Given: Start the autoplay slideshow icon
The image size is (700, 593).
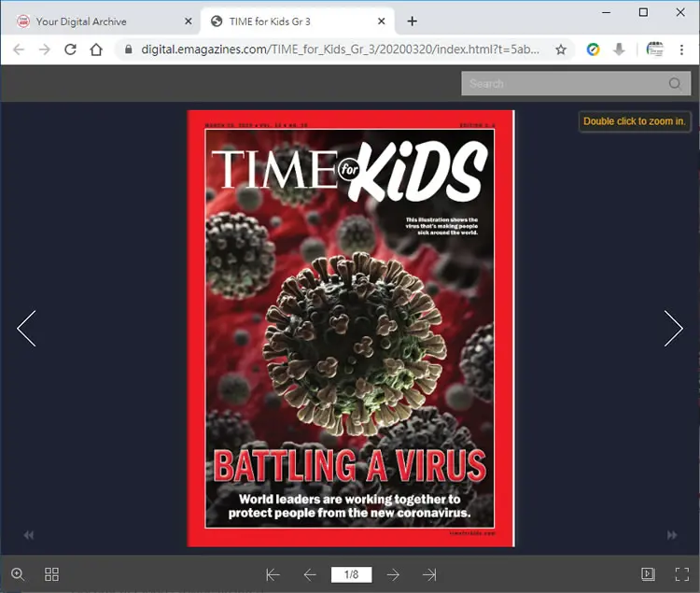Looking at the screenshot, I should point(648,573).
